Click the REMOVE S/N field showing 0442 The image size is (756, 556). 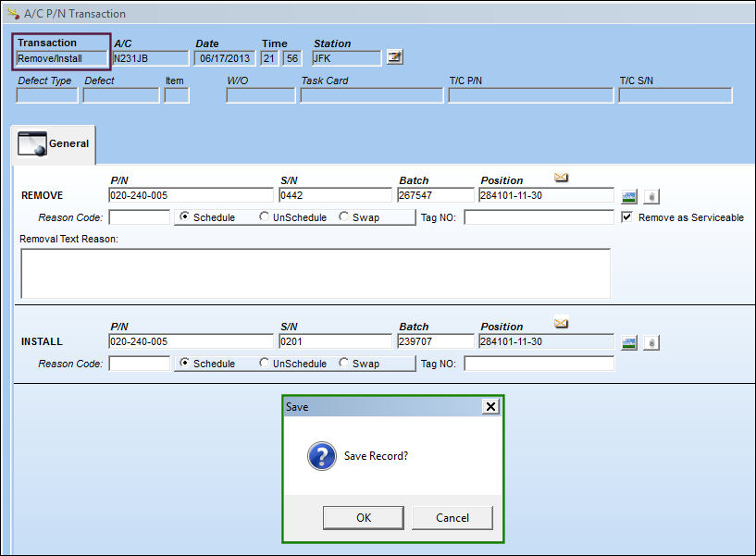click(336, 195)
